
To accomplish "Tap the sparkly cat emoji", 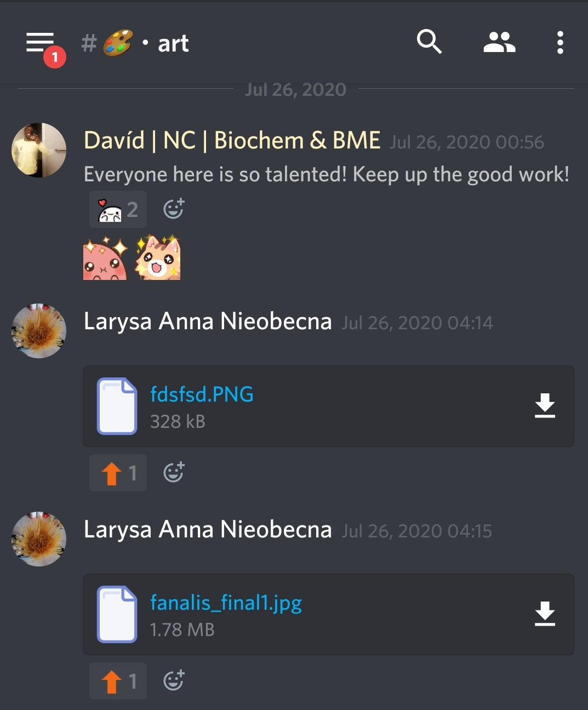I will (158, 257).
